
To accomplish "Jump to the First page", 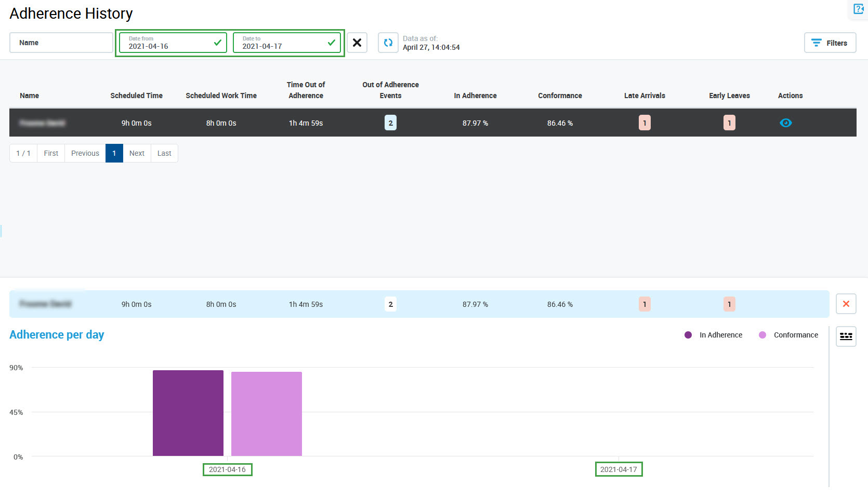I will coord(51,153).
